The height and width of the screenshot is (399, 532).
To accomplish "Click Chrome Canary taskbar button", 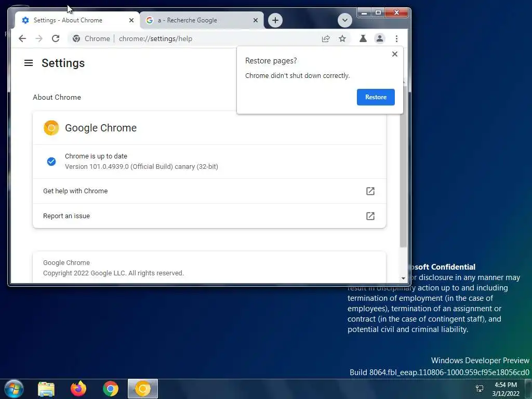I will [x=143, y=389].
